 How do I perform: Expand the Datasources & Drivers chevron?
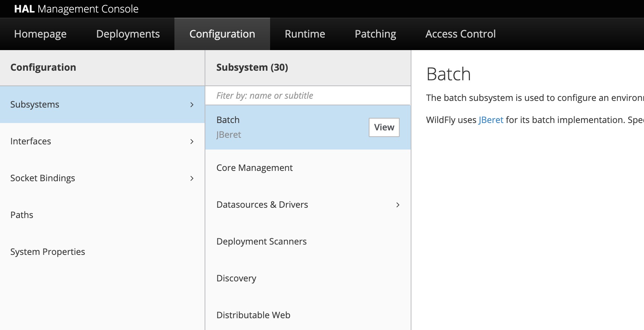tap(398, 205)
